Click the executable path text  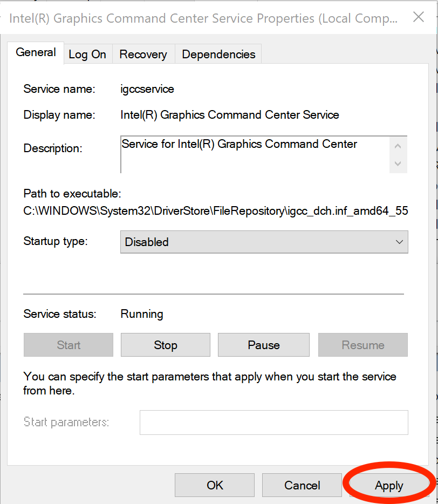pyautogui.click(x=216, y=211)
